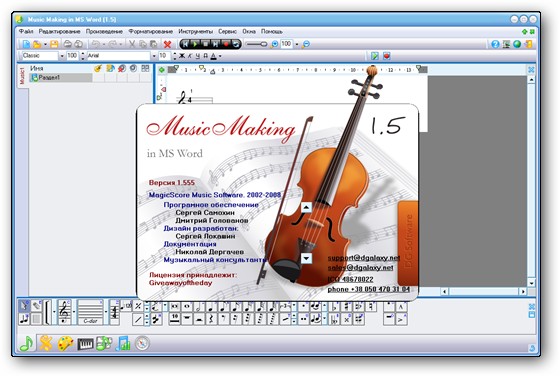Select the whole note symbol
The image size is (560, 376).
click(x=187, y=306)
